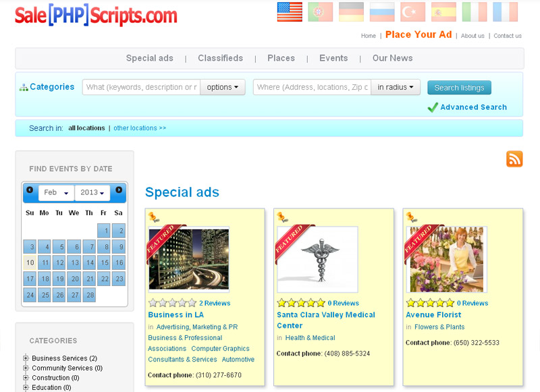Click the Categories link beside search
The image size is (540, 392).
(x=52, y=87)
